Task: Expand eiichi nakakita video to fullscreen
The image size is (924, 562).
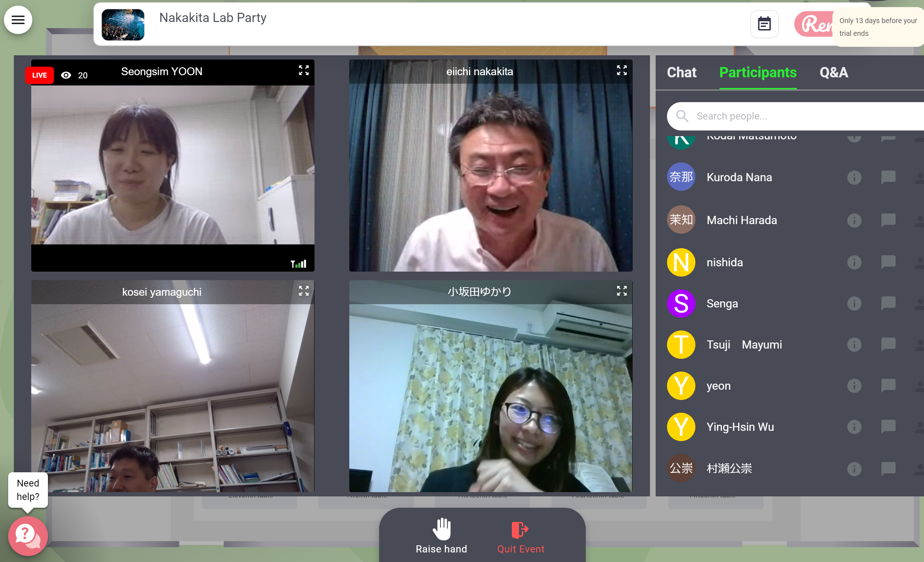Action: 621,71
